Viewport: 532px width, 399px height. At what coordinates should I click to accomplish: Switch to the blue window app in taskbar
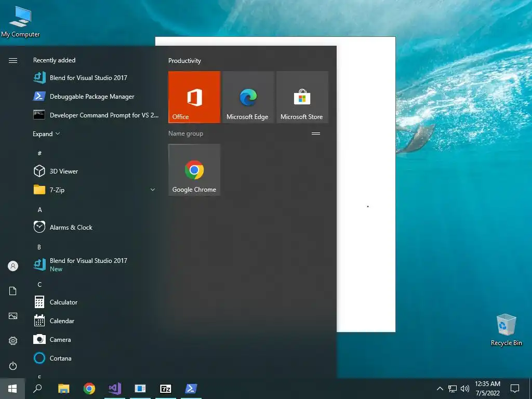(x=140, y=389)
